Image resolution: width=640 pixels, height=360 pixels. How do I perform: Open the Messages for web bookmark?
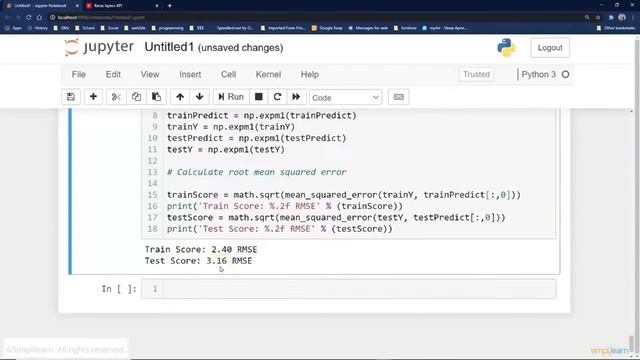(x=368, y=28)
